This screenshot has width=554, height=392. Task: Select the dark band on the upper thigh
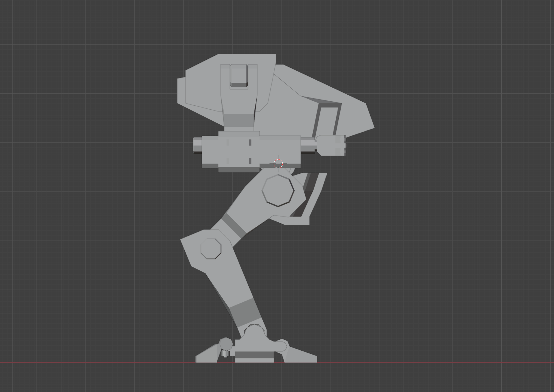[x=234, y=225]
